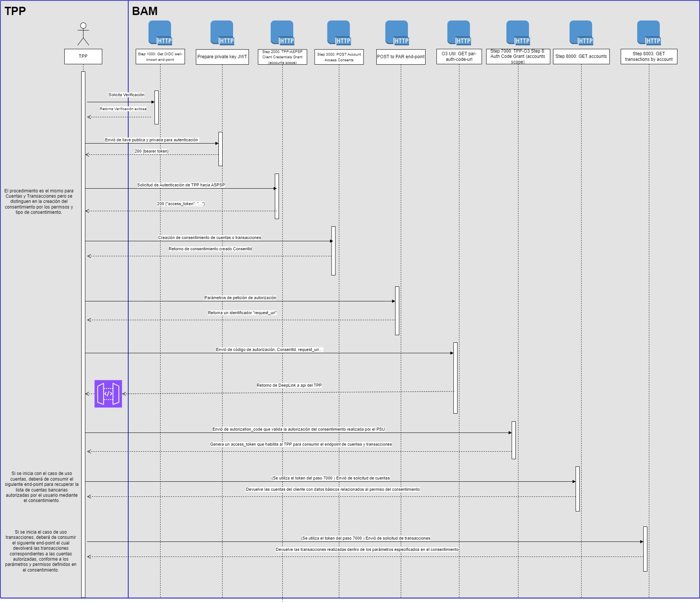Click HTTP icon above Step 8003 GET transactions
Viewport: 700px width, 602px height.
pos(649,33)
